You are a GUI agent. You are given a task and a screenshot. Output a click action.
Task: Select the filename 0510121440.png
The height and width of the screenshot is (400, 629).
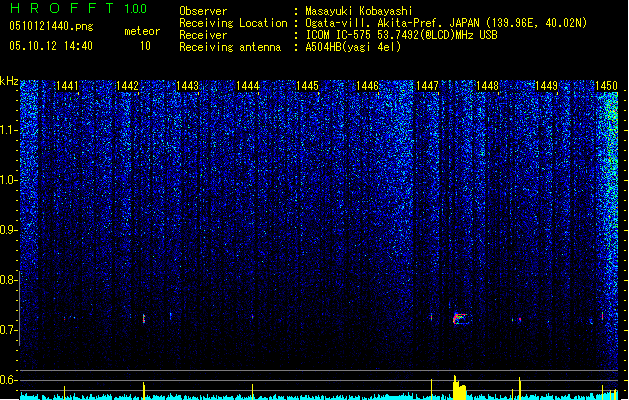point(51,26)
